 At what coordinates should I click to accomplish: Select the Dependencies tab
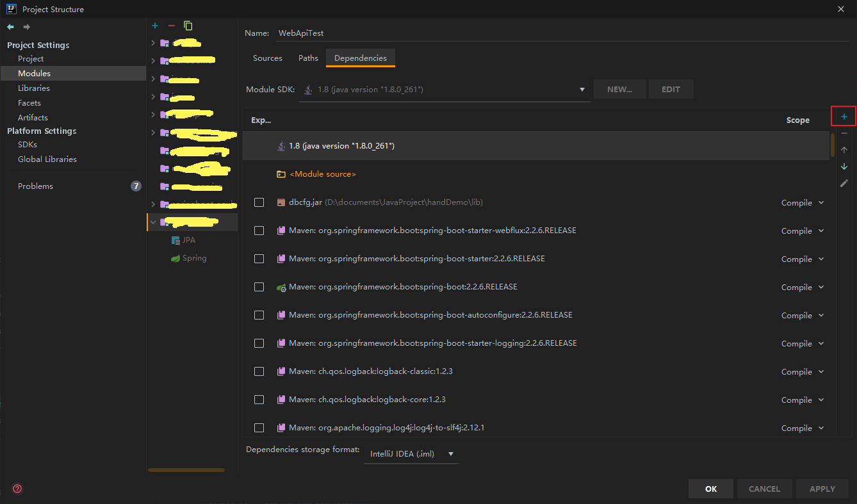tap(361, 58)
